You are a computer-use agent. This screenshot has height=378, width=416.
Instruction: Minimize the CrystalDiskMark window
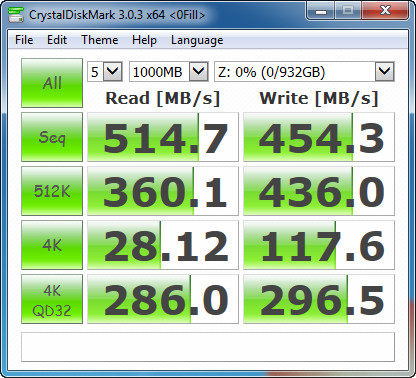(321, 11)
